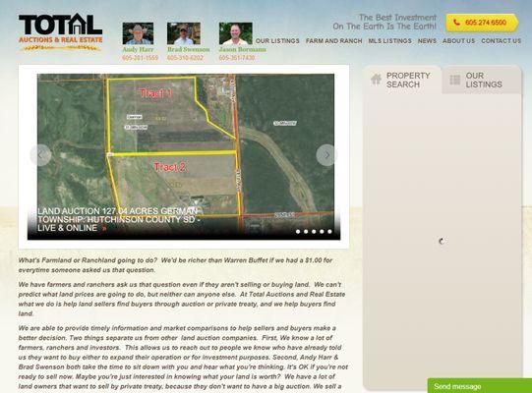The width and height of the screenshot is (532, 393).
Task: Call Andy Harr's number 605-201-1559
Action: [140, 58]
